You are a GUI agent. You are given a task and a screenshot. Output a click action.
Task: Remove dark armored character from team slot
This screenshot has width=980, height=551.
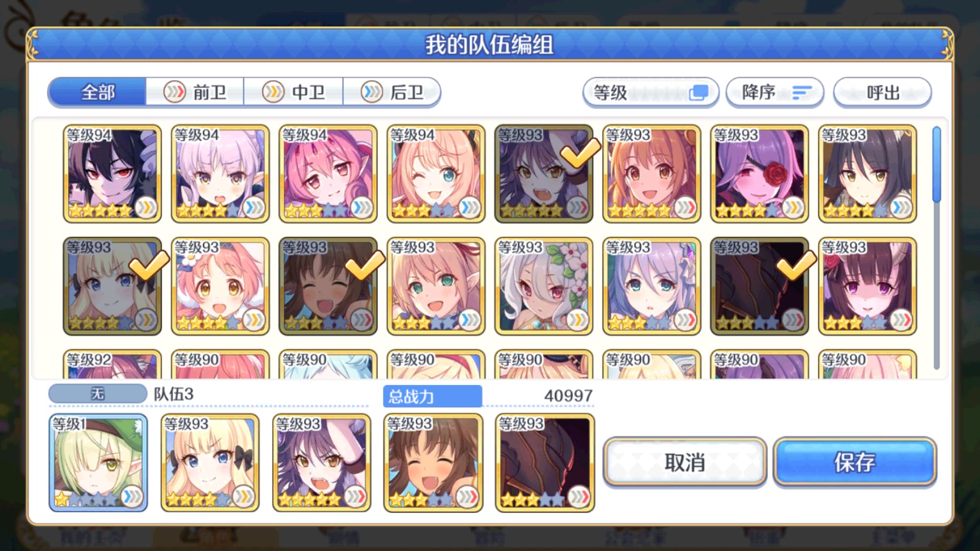(545, 462)
